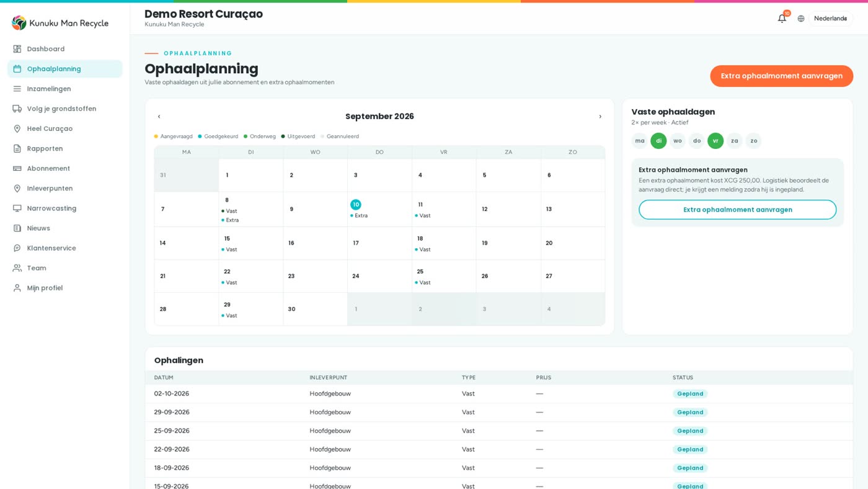Toggle the wo weekday chip
868x489 pixels.
click(678, 141)
